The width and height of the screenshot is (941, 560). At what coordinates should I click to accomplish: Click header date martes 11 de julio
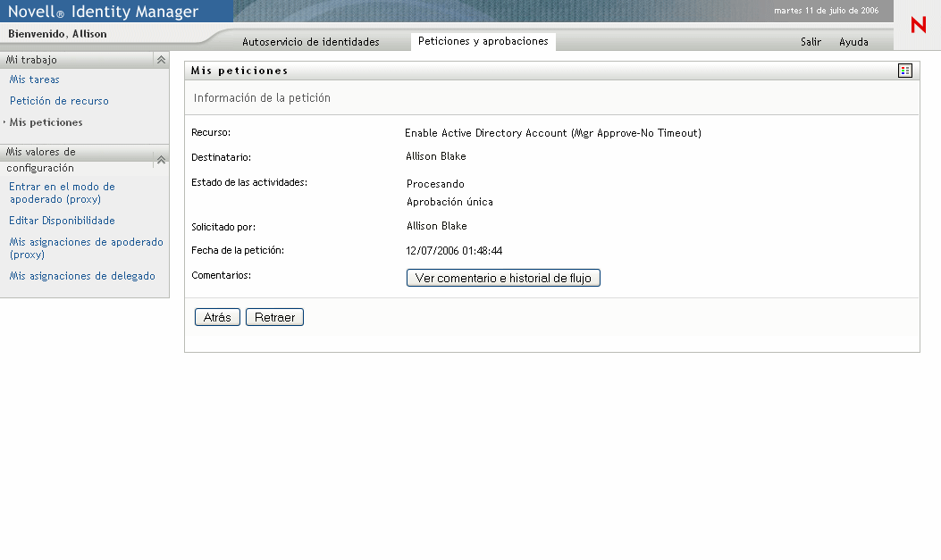[x=826, y=11]
